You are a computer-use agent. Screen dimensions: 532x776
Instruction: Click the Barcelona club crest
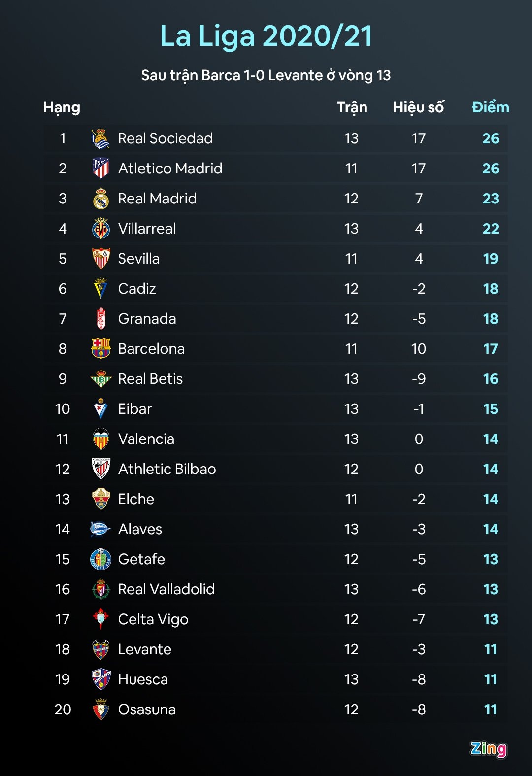click(101, 349)
